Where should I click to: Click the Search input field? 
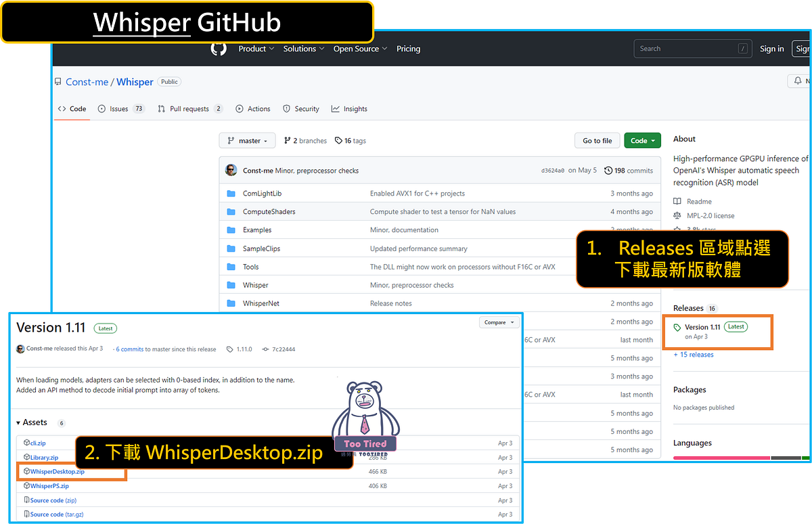(x=692, y=48)
